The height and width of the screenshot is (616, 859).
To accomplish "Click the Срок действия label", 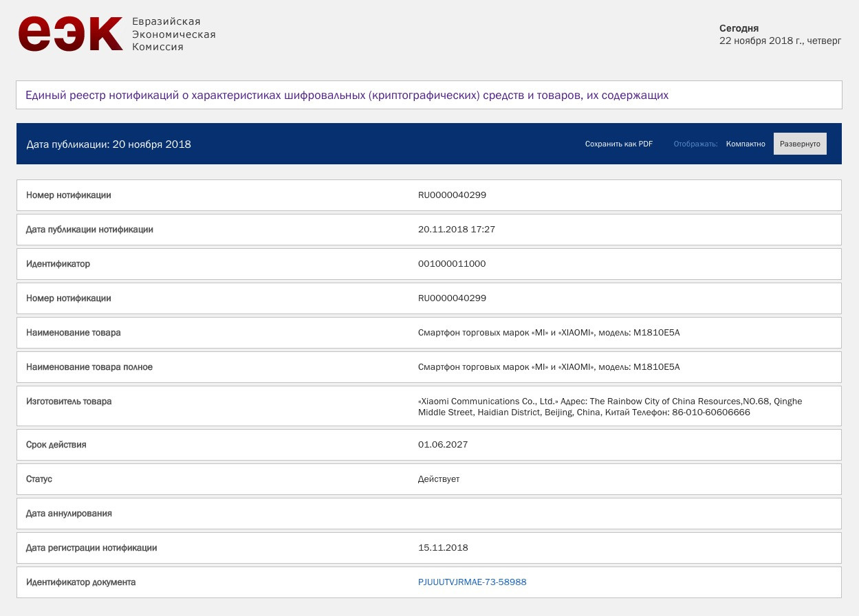I will point(56,445).
